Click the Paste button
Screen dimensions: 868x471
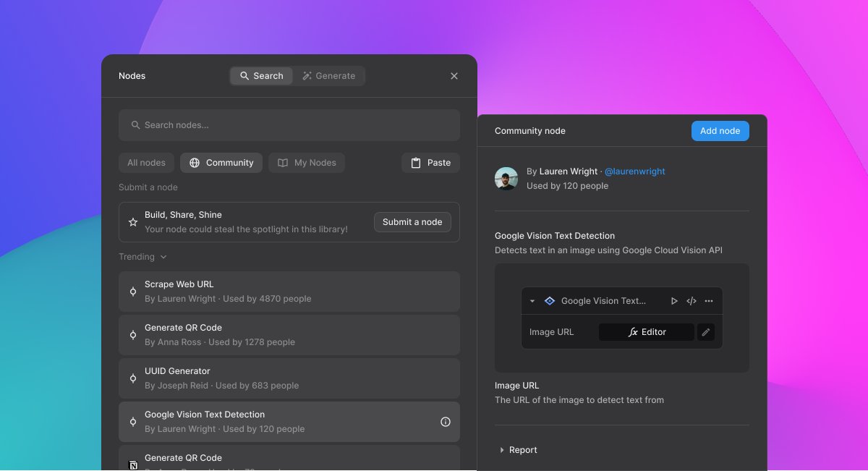click(x=430, y=163)
